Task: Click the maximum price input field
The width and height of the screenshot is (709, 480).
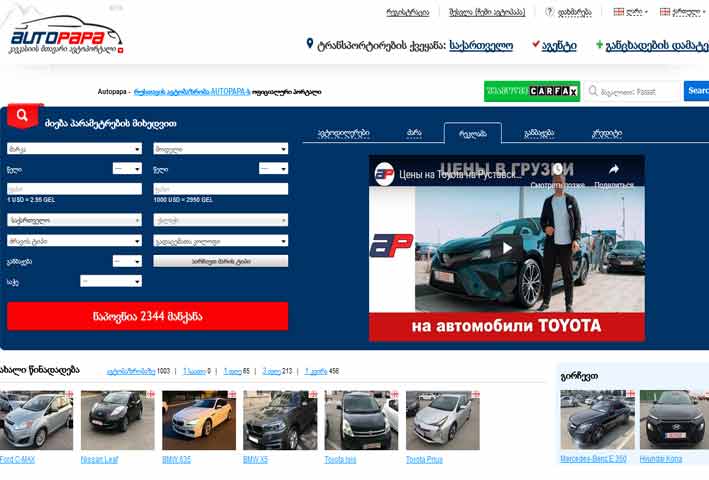Action: (221, 188)
